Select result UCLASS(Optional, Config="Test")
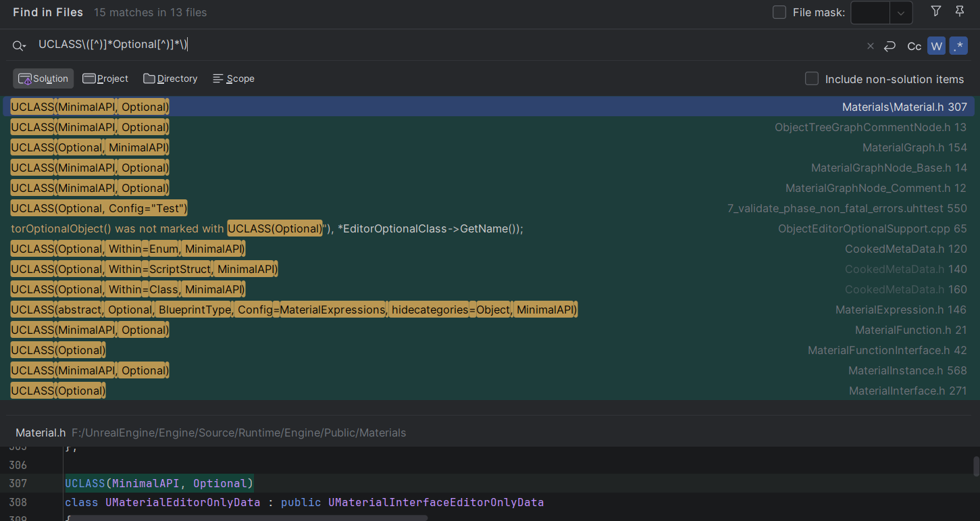The image size is (980, 521). (x=489, y=208)
